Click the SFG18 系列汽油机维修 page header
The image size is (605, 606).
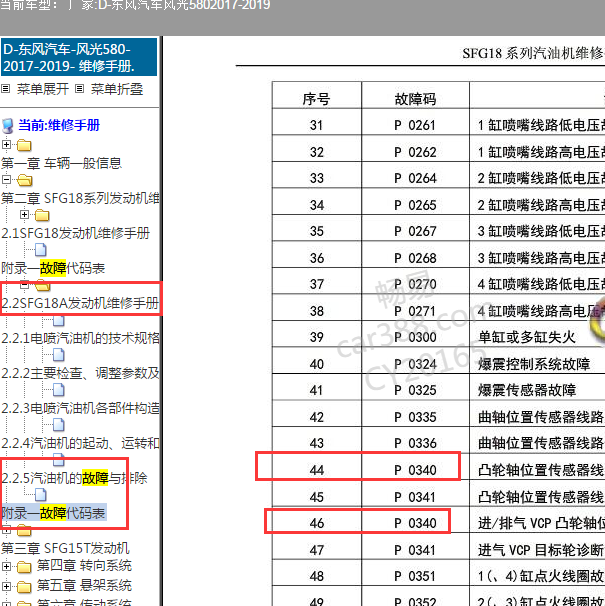pos(533,53)
